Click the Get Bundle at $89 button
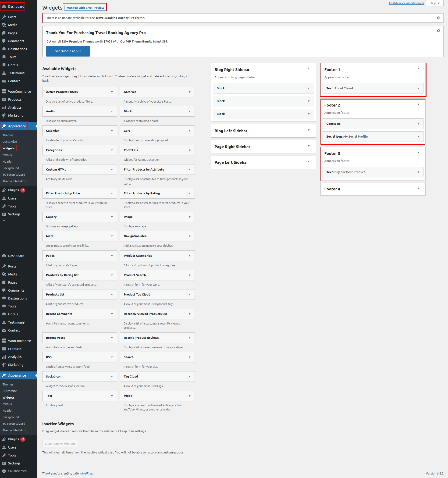Image resolution: width=448 pixels, height=478 pixels. [x=68, y=51]
